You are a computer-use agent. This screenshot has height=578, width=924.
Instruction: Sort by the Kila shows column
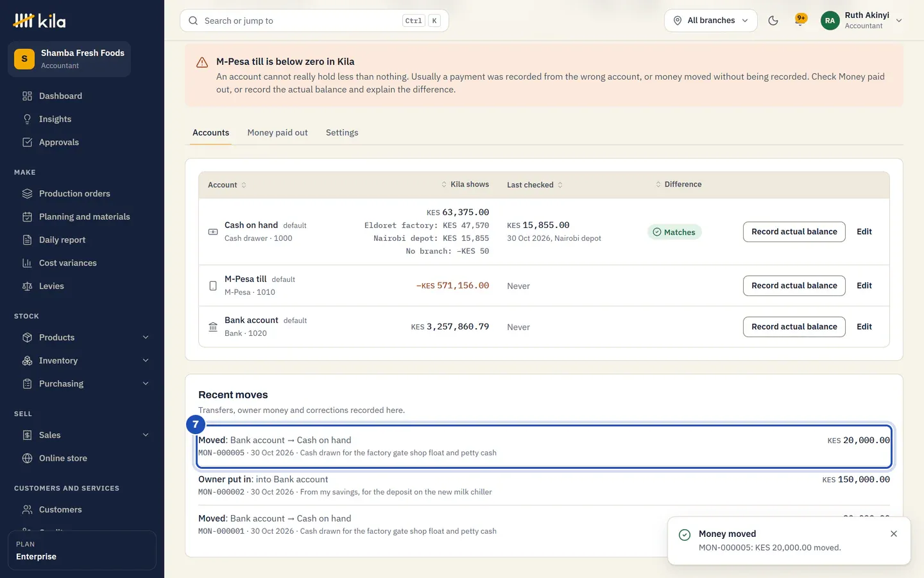pyautogui.click(x=465, y=184)
